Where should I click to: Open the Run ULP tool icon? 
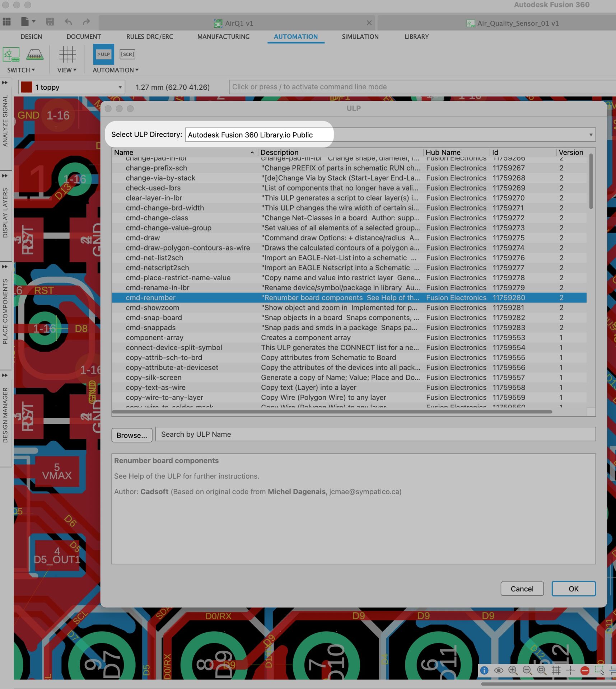(x=103, y=54)
